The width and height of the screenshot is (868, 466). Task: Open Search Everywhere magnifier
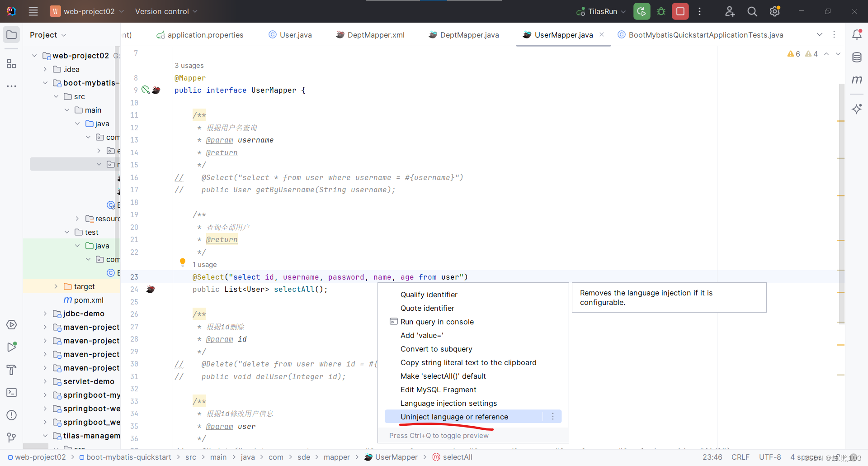point(752,11)
